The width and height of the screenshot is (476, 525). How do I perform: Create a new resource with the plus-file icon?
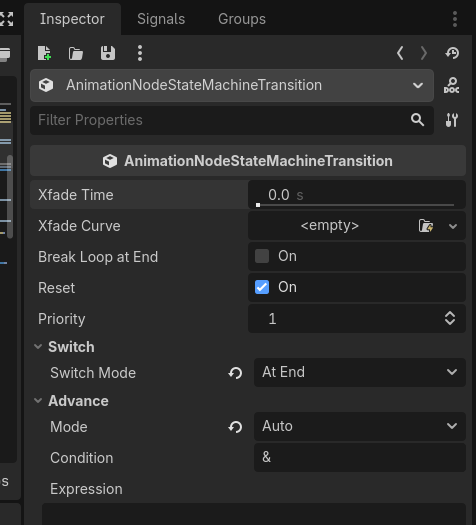coord(44,53)
